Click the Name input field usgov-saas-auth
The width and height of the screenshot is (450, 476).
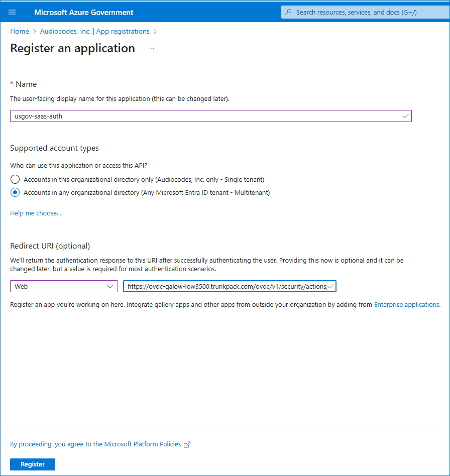pos(211,116)
